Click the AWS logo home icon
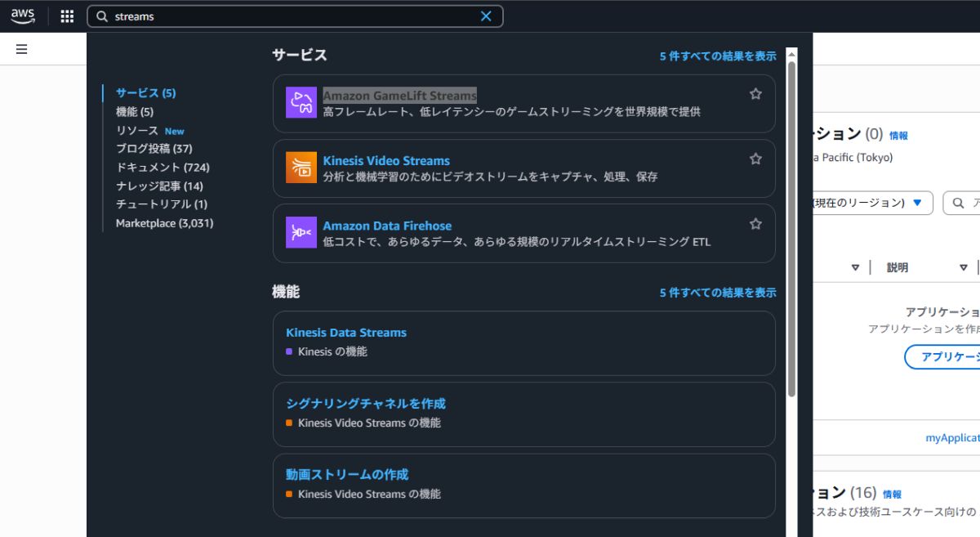The height and width of the screenshot is (537, 980). 23,16
